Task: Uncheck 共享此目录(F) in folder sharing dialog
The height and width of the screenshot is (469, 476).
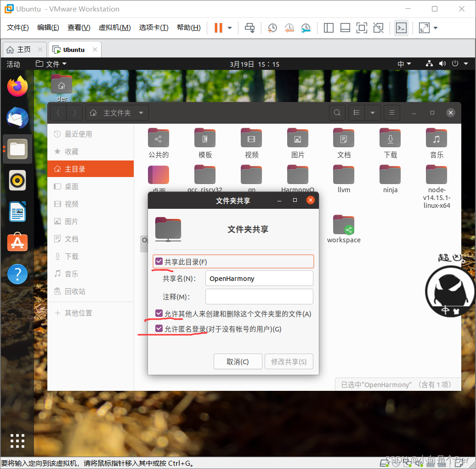Action: 159,261
